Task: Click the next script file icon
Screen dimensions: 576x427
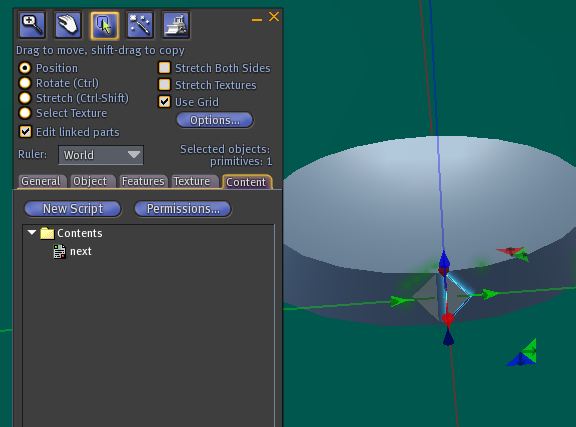Action: click(x=60, y=252)
